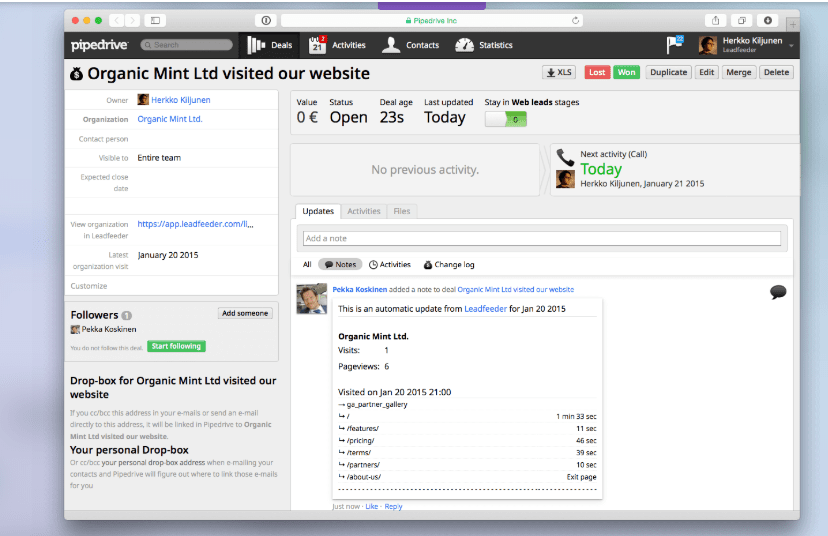Click Pekka Koskinen follower avatar
The height and width of the screenshot is (536, 828).
[75, 330]
